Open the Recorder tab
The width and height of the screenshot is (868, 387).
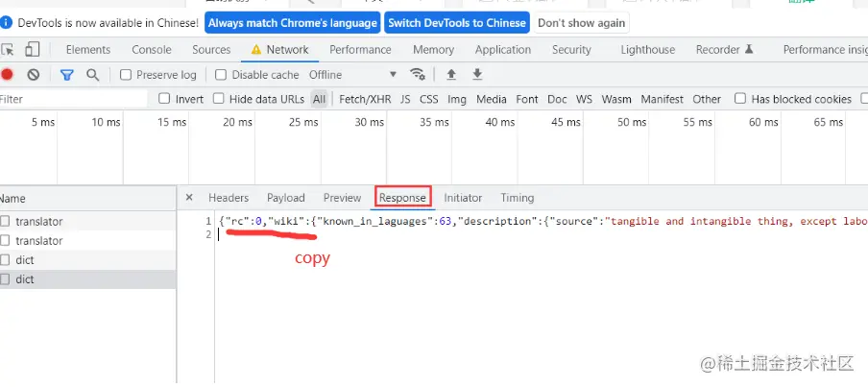pos(725,50)
